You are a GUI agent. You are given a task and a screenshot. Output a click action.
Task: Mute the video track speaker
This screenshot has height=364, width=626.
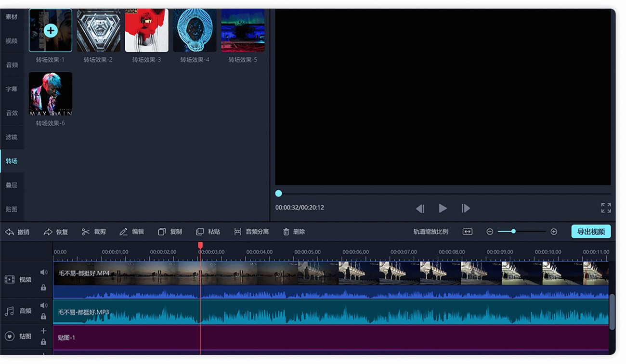coord(44,273)
